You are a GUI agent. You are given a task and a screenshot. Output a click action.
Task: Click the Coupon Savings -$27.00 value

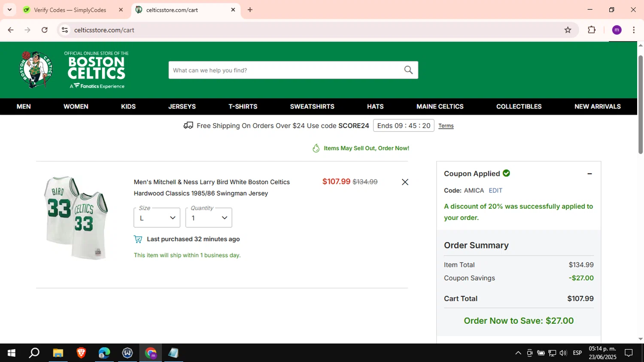(581, 278)
